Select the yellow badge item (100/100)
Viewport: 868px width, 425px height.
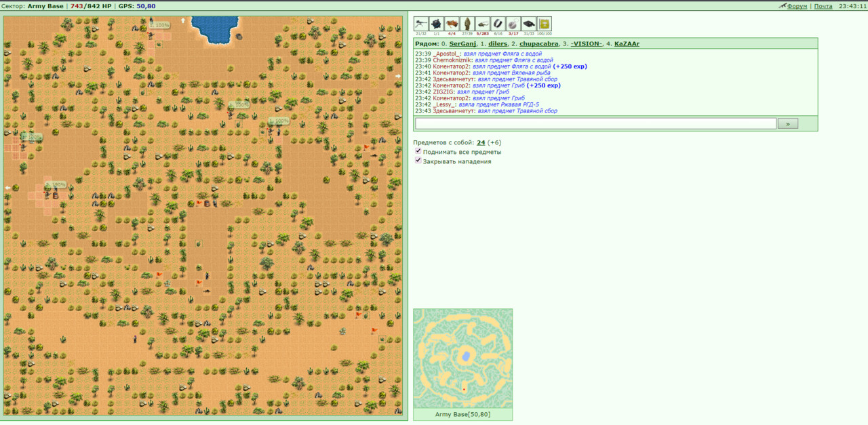(545, 24)
